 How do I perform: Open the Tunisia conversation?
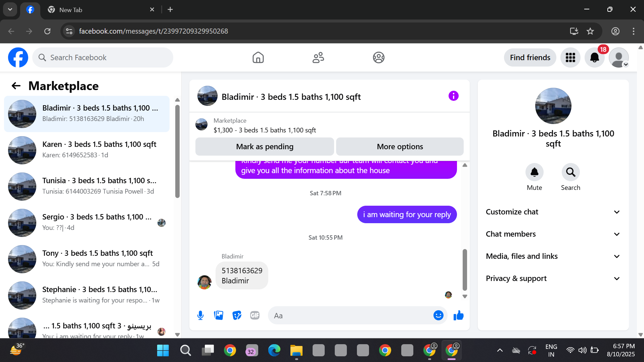[87, 186]
